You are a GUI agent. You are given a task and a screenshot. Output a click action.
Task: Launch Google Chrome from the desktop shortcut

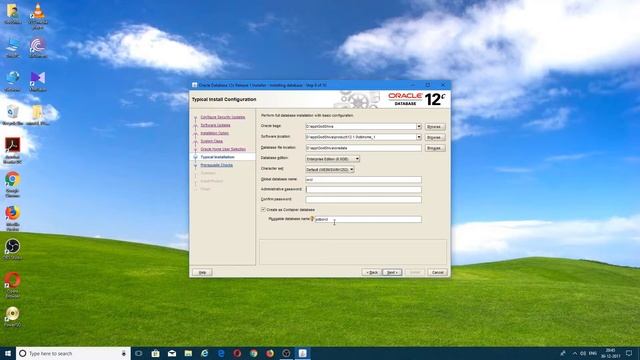[13, 184]
